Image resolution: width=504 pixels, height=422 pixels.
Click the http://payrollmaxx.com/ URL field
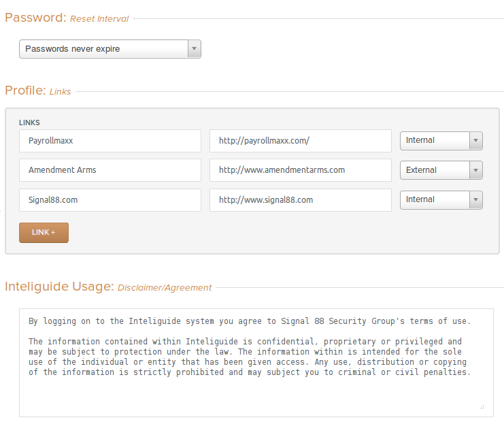coord(300,141)
